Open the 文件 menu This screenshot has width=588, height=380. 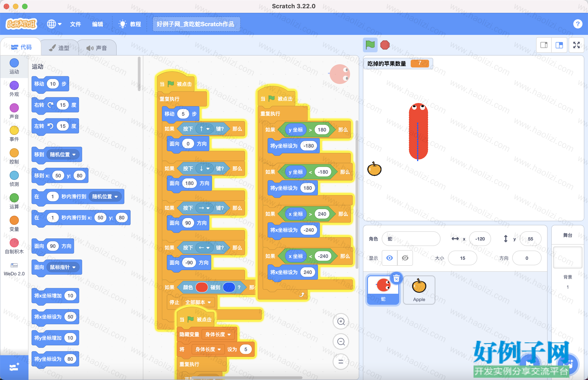[x=75, y=24]
